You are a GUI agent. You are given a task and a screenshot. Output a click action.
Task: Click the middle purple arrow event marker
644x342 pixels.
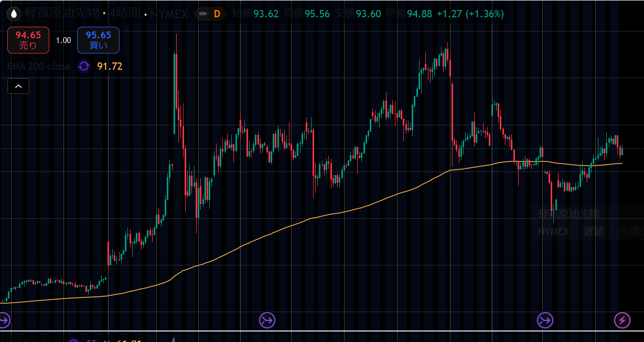tap(267, 319)
